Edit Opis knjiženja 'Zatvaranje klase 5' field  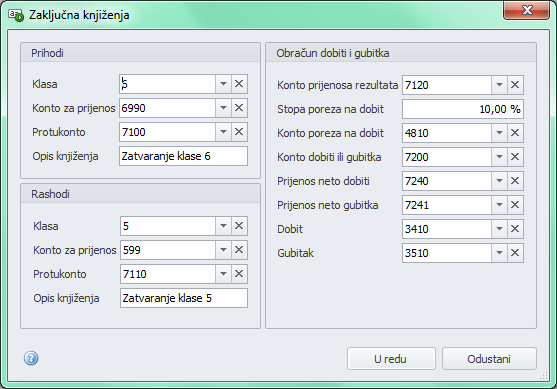(184, 298)
